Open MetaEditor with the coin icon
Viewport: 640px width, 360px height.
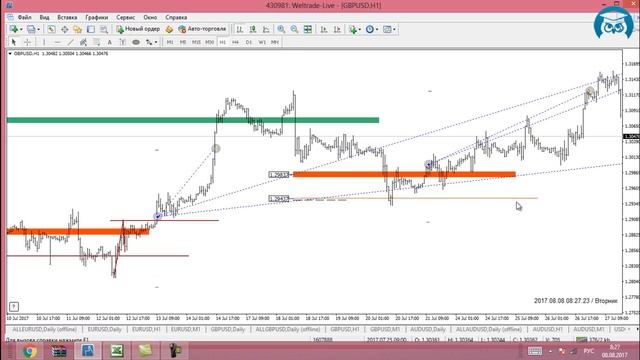(169, 29)
